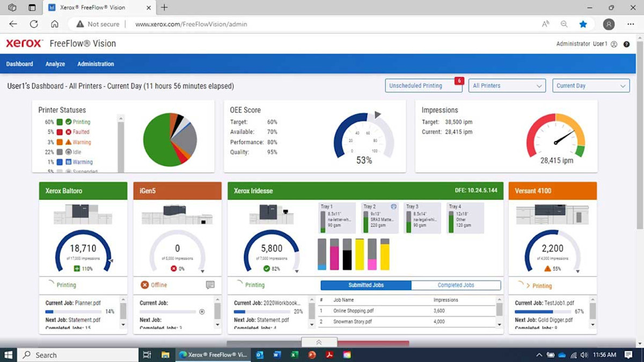Click the cyan toner level bar
Image resolution: width=644 pixels, height=362 pixels.
pyautogui.click(x=322, y=254)
